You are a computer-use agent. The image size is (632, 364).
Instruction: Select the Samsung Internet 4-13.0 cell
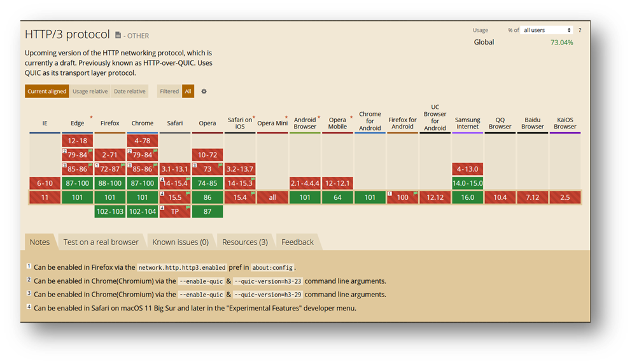point(468,169)
